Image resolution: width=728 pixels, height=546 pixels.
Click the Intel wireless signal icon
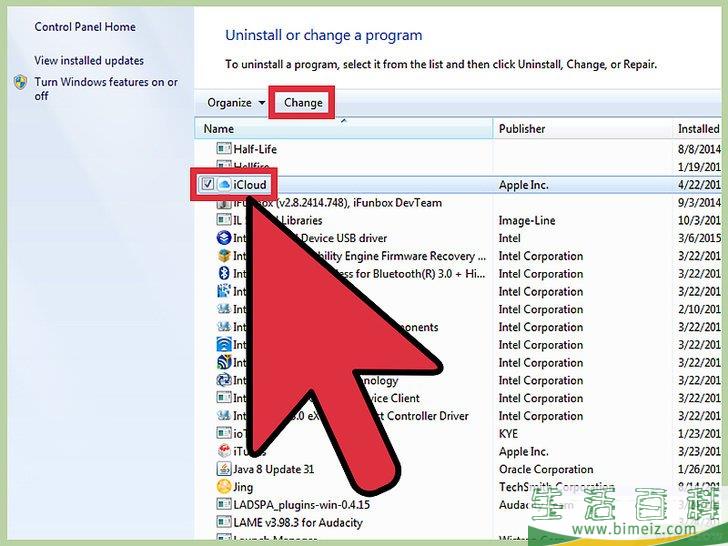(224, 344)
